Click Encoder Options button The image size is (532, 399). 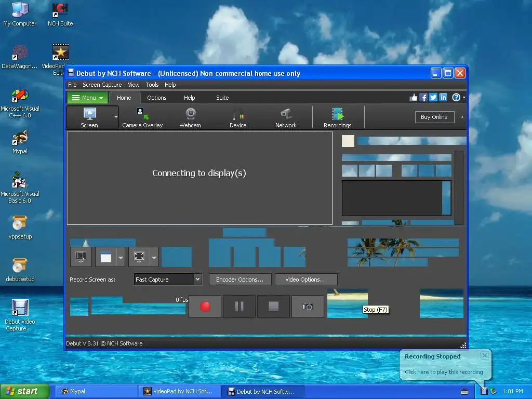(x=240, y=280)
